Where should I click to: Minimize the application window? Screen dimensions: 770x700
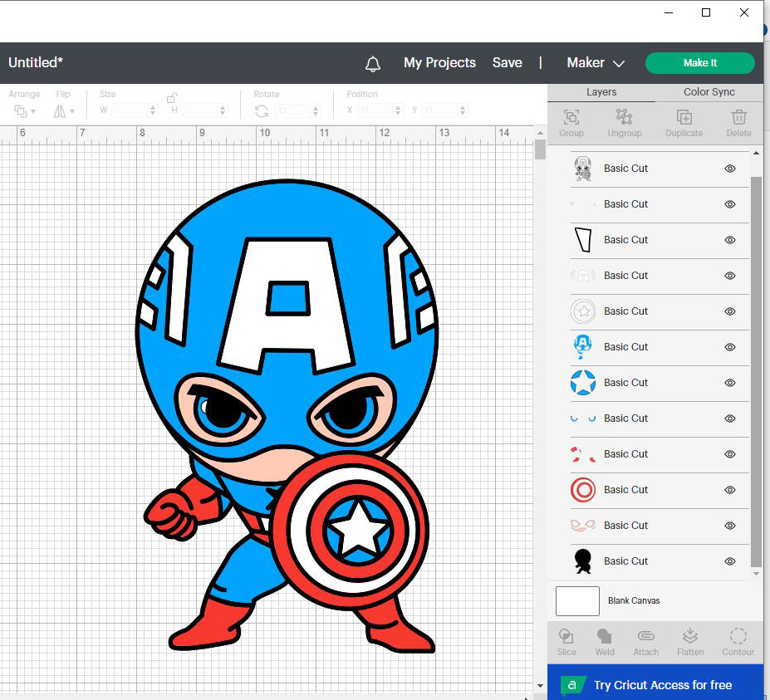point(669,12)
